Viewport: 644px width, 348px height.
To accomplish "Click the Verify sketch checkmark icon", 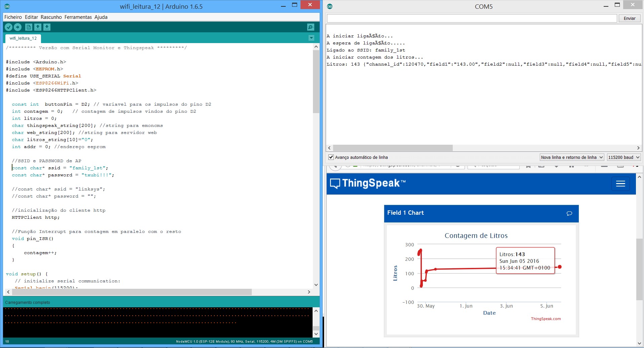I will point(9,27).
